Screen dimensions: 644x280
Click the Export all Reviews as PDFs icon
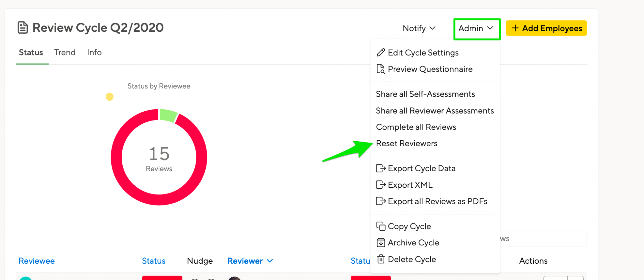tap(381, 201)
